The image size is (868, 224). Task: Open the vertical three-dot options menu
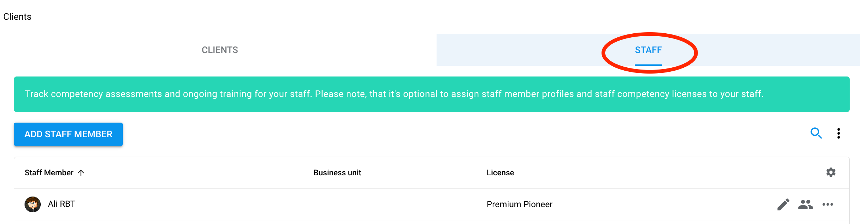(x=839, y=134)
